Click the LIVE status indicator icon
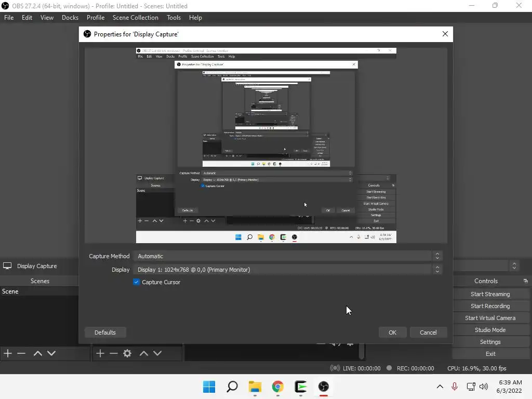The width and height of the screenshot is (532, 399). (335, 368)
